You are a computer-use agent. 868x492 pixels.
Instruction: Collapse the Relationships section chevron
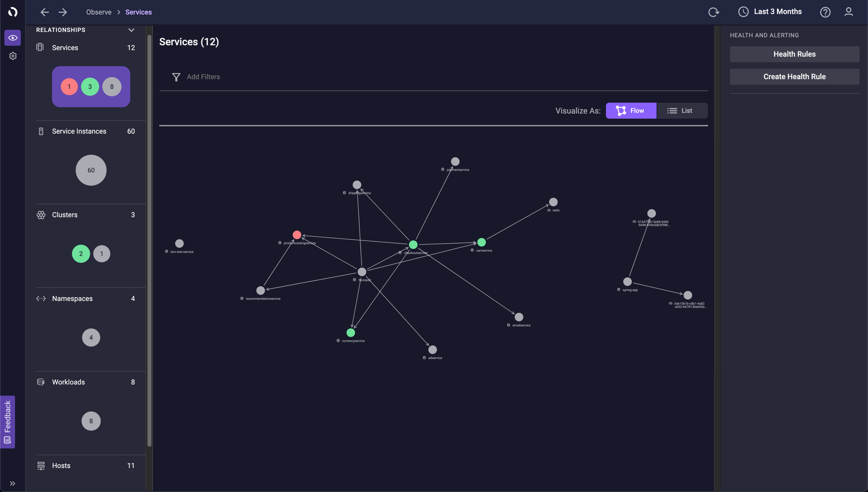[131, 30]
